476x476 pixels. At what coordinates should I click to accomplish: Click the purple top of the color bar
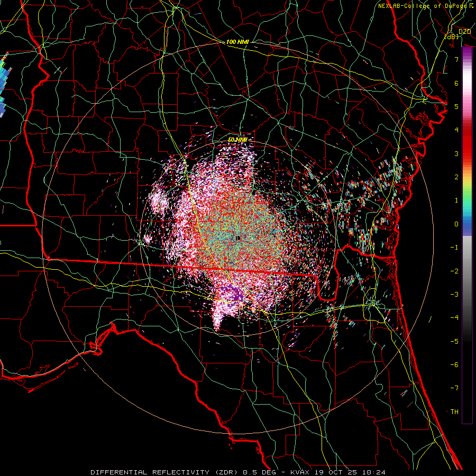[x=467, y=53]
